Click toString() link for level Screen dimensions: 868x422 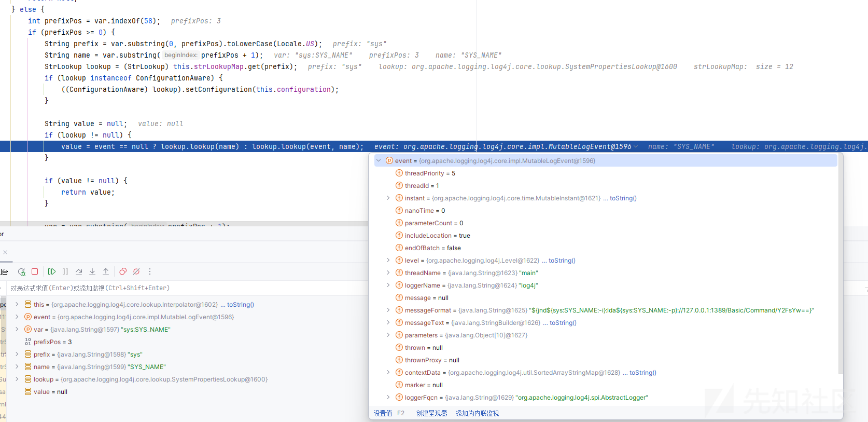[562, 261]
